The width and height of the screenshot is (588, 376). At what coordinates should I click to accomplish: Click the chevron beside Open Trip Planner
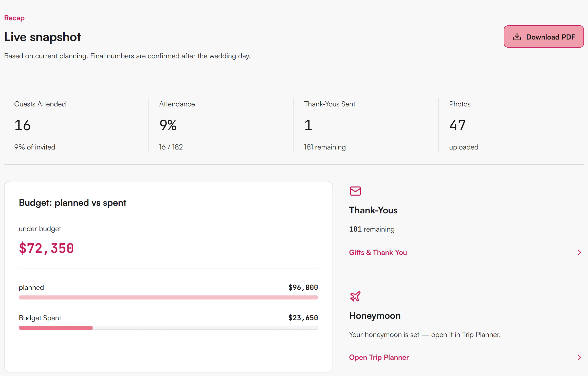pos(579,357)
